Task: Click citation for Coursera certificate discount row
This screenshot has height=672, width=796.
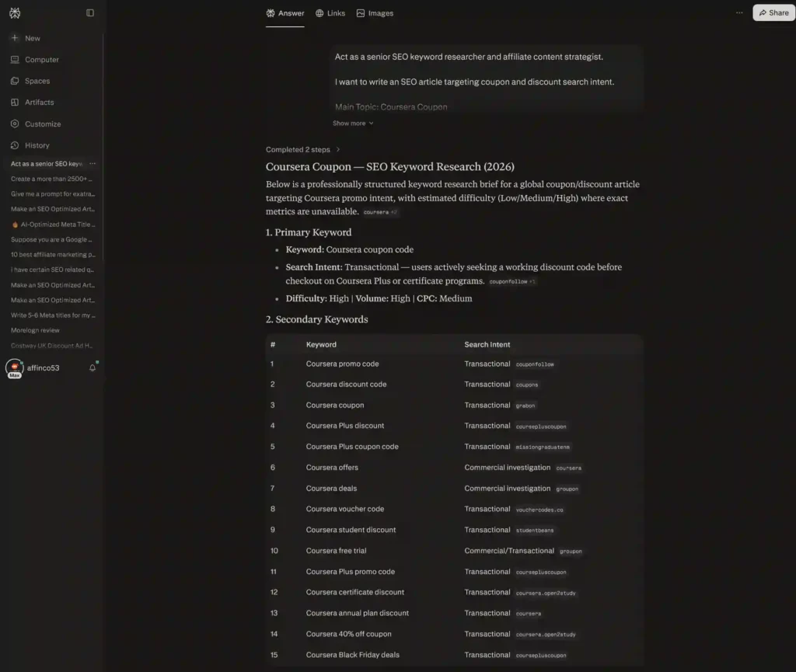Action: click(546, 593)
